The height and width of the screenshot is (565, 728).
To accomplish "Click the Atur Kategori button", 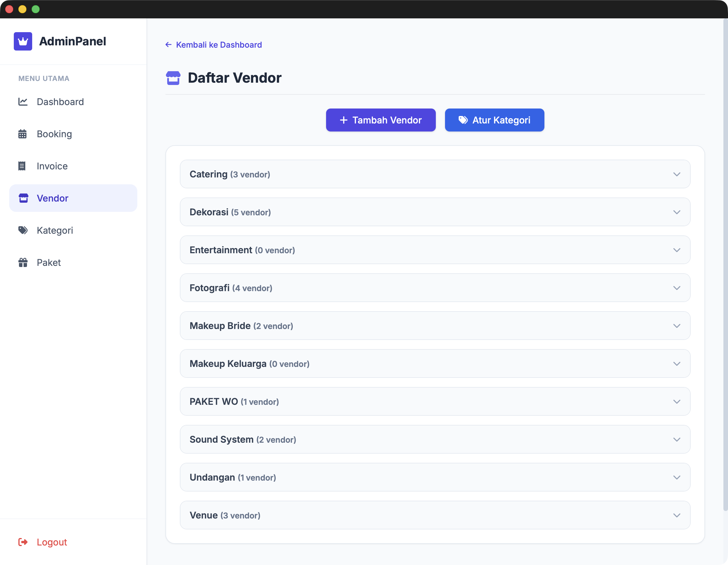I will 494,120.
